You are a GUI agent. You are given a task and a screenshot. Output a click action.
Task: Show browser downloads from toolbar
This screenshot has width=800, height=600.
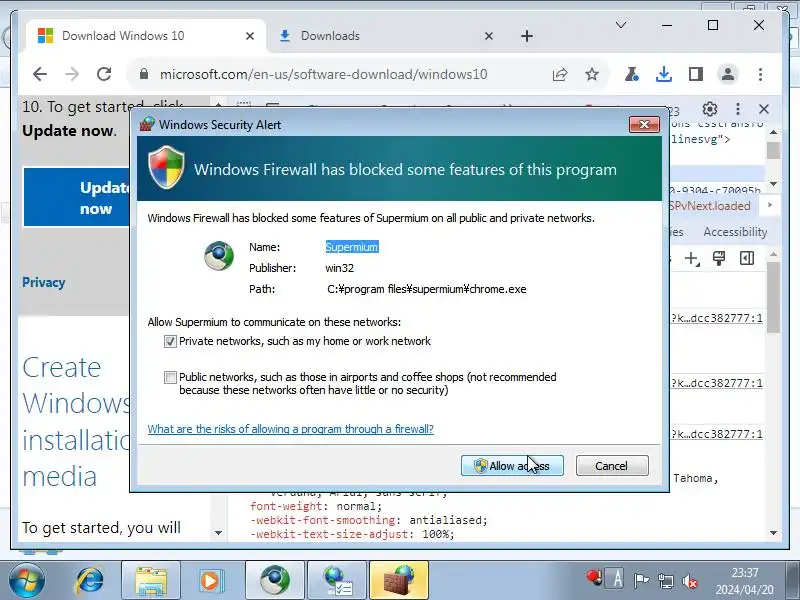(x=664, y=74)
